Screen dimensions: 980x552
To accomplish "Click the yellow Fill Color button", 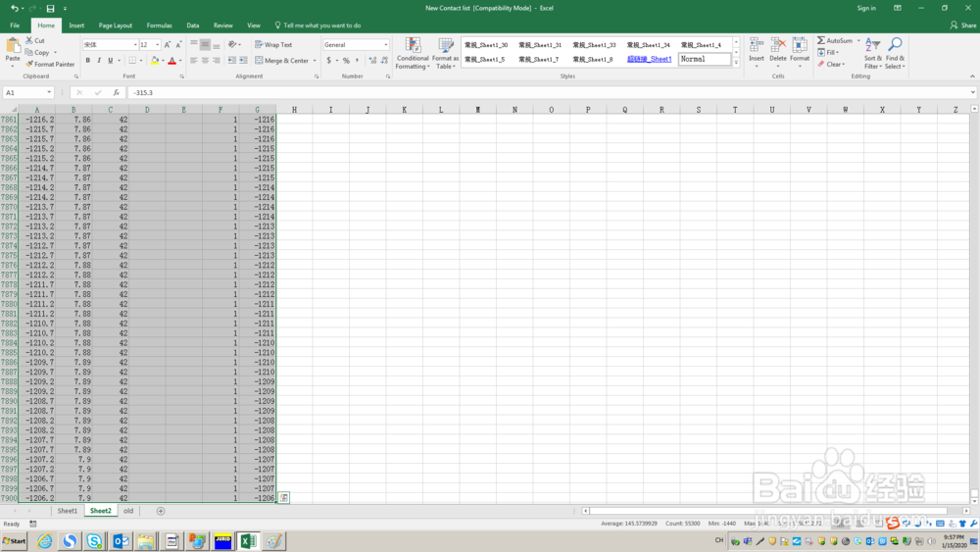I will 155,61.
